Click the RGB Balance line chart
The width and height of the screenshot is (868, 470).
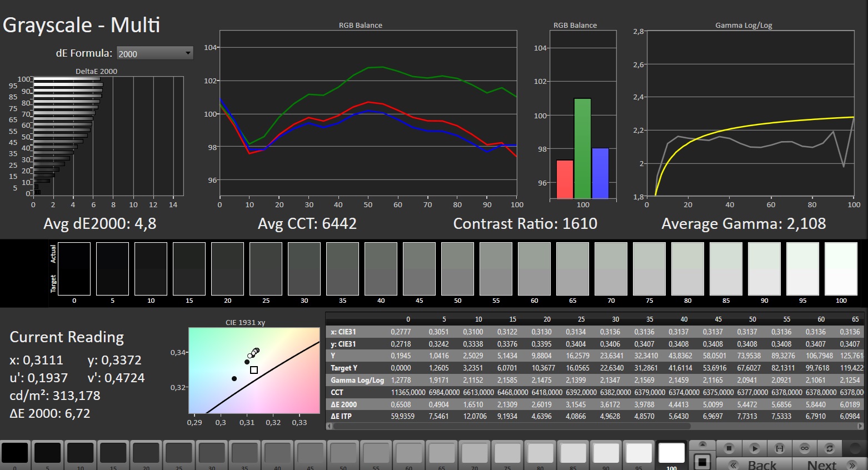(x=368, y=113)
